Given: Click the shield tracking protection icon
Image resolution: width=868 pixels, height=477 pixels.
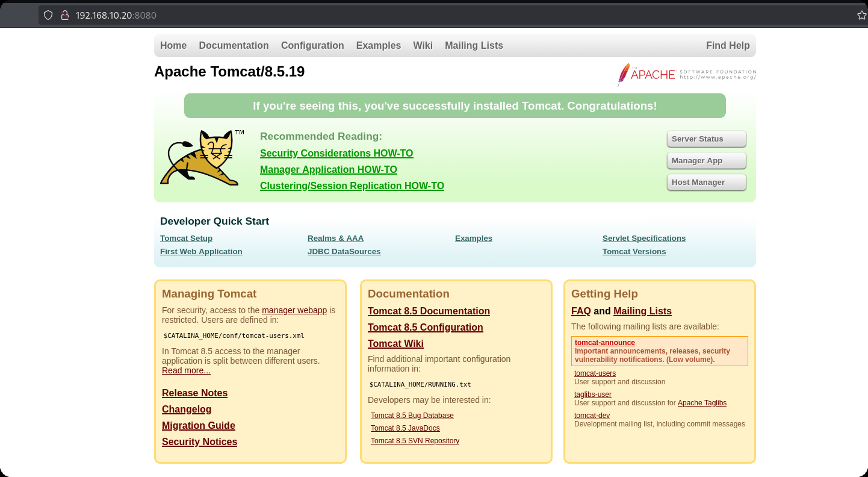Looking at the screenshot, I should point(49,16).
